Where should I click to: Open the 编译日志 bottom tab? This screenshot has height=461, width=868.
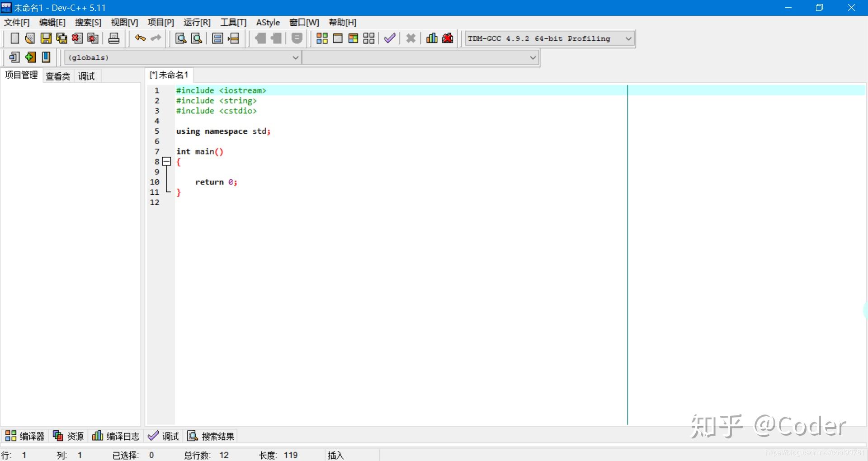coord(116,436)
